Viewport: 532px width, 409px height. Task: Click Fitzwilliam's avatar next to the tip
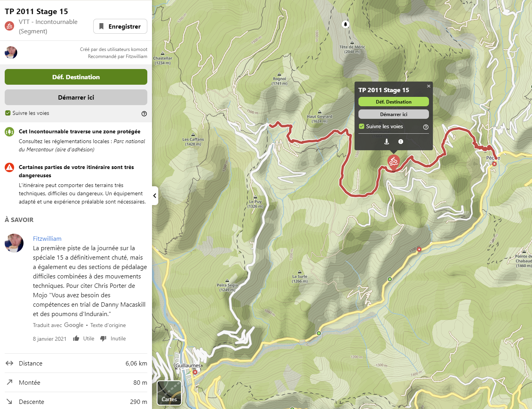coord(14,243)
